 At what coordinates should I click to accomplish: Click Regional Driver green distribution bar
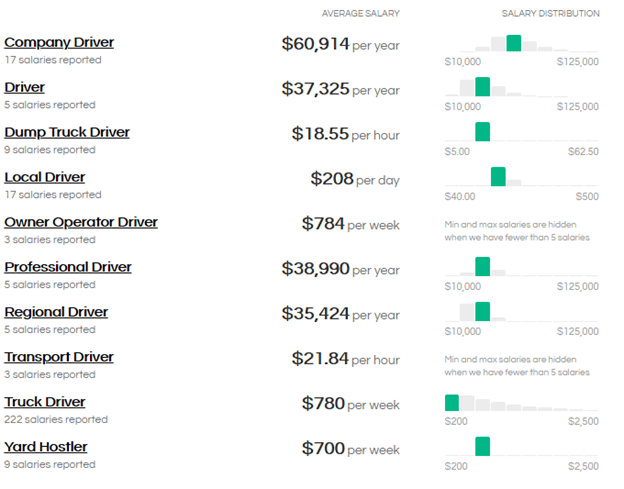[483, 311]
